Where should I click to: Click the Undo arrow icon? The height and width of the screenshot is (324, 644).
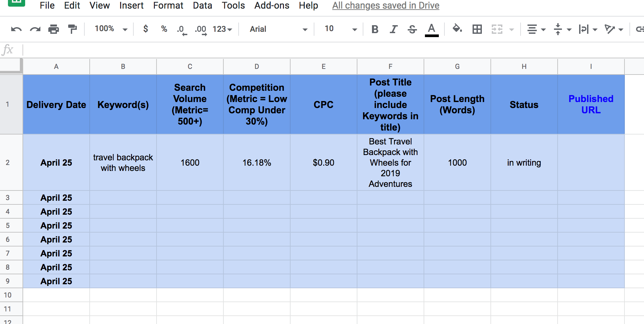point(16,29)
